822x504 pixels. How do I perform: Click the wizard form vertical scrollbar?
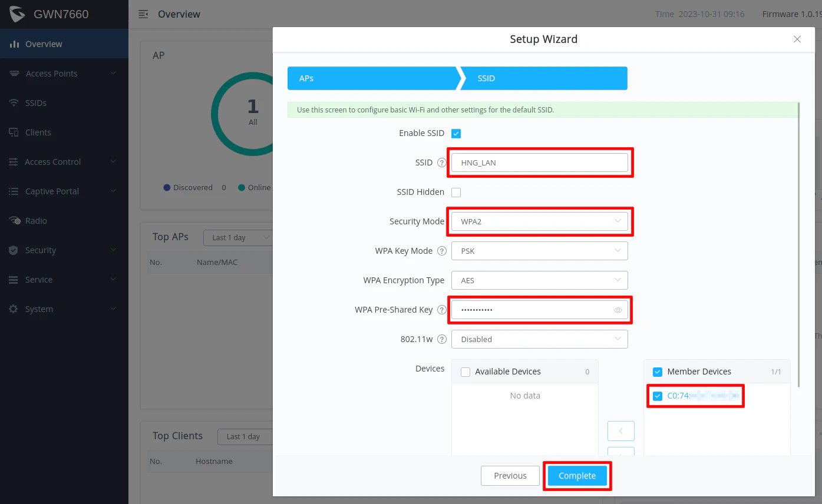tap(799, 244)
